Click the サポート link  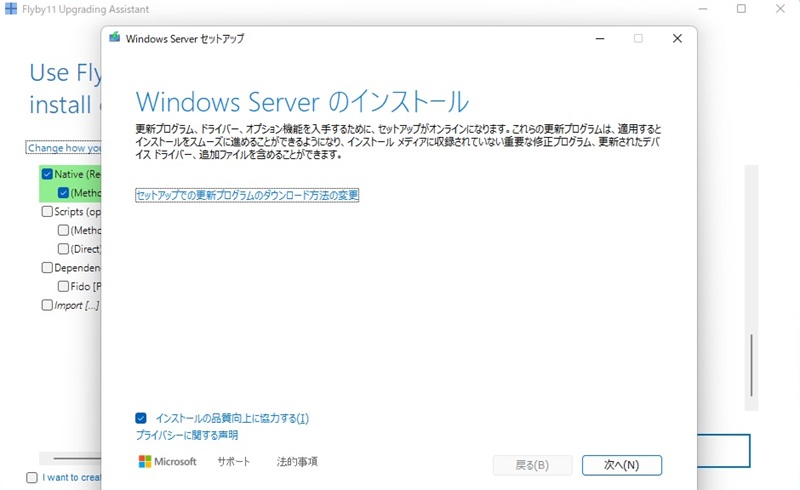[x=233, y=462]
